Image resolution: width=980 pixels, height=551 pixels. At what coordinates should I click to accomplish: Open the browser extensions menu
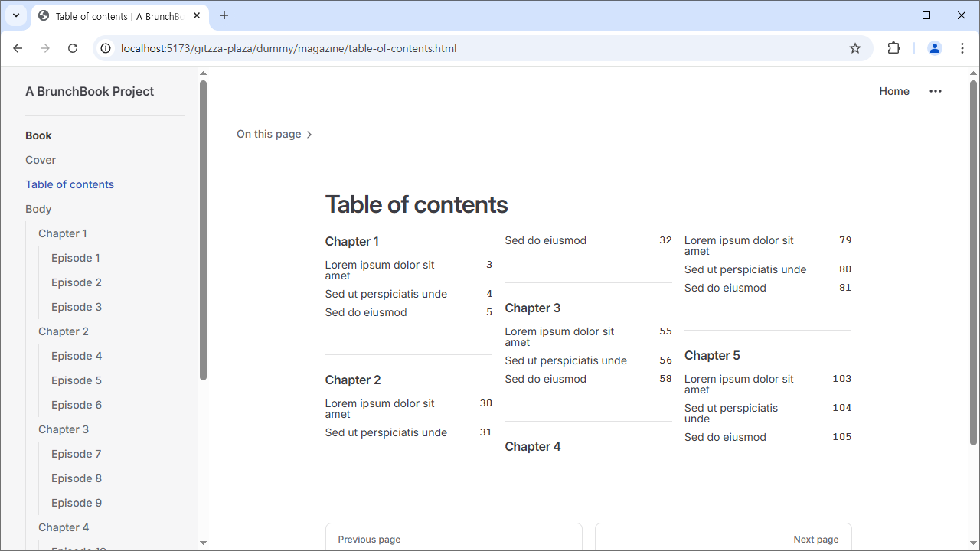[x=893, y=48]
